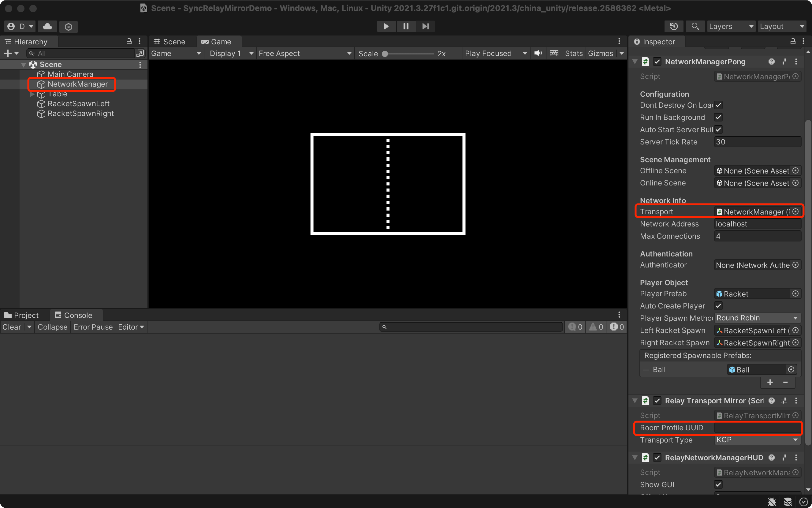
Task: Uncheck Auto Create Player
Action: coord(718,306)
